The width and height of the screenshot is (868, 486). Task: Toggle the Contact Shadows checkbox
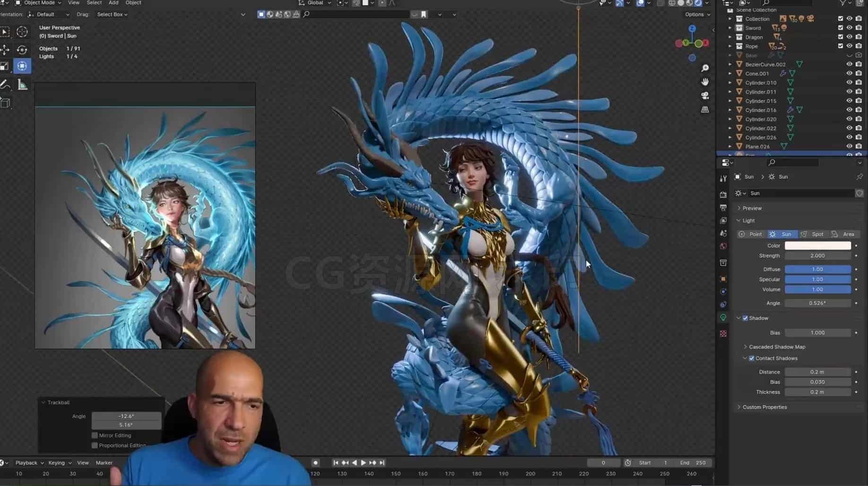pos(752,358)
